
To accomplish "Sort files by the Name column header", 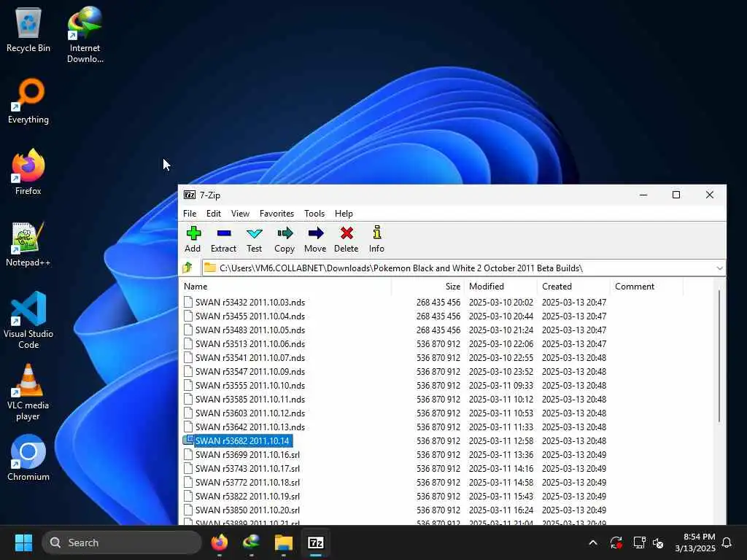I will click(286, 286).
